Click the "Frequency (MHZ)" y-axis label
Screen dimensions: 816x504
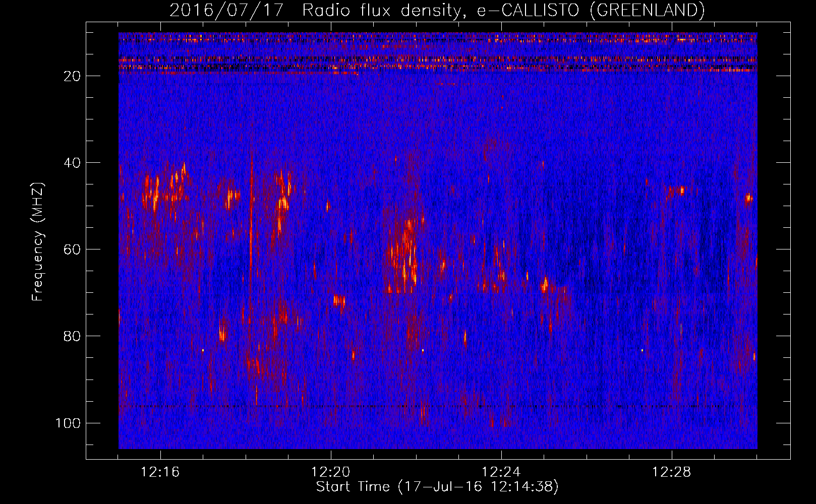pyautogui.click(x=38, y=242)
